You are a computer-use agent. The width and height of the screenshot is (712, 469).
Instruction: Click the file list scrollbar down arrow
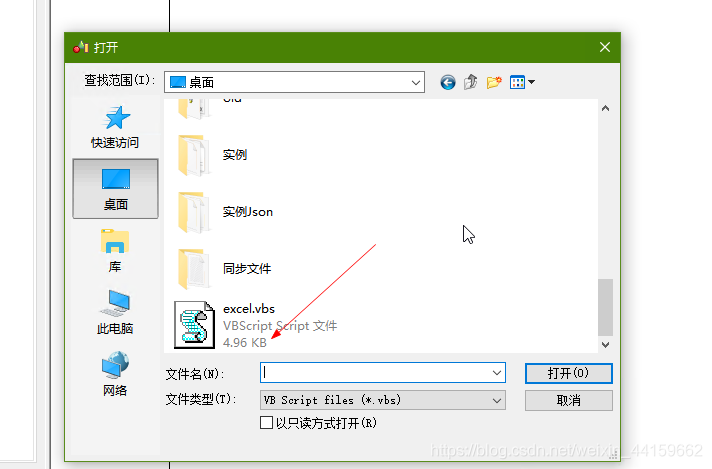tap(605, 345)
